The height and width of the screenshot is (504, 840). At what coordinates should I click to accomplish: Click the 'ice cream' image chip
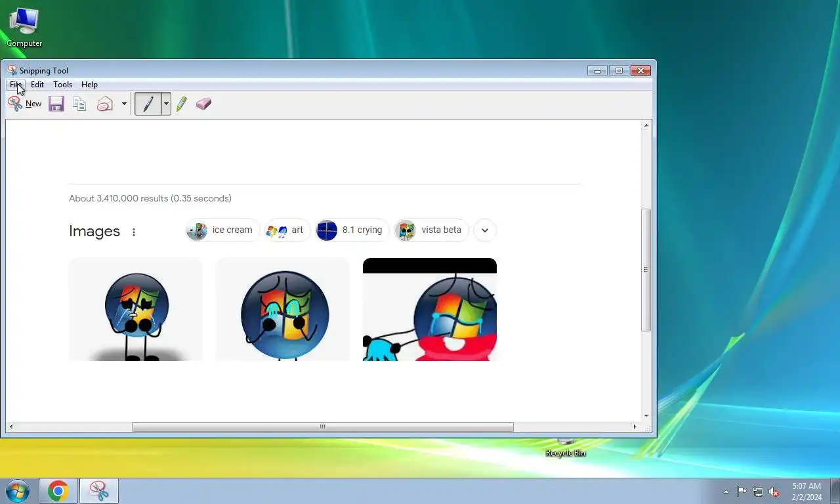point(222,230)
